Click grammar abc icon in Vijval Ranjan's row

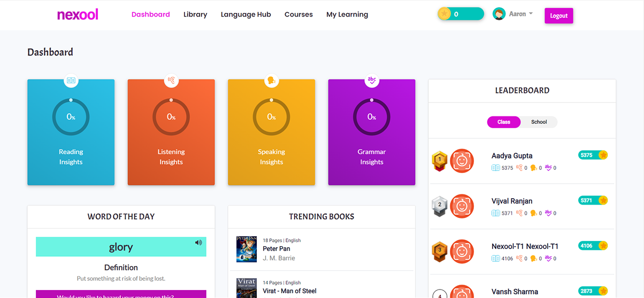pyautogui.click(x=548, y=213)
